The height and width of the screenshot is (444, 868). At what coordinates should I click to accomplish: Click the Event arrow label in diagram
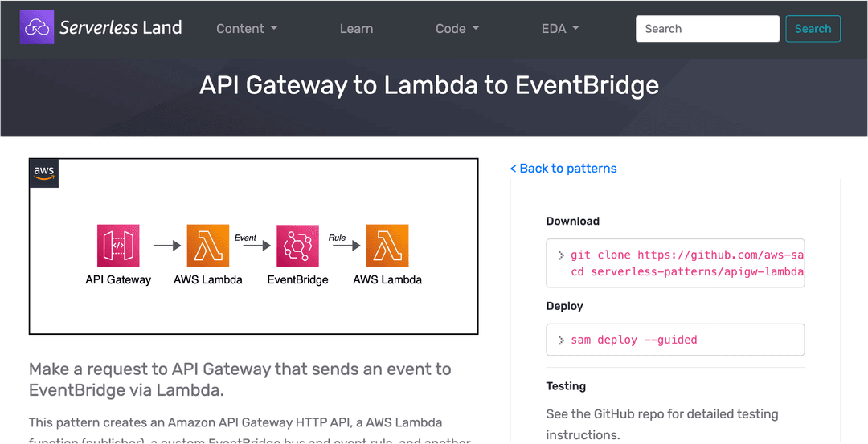pyautogui.click(x=245, y=238)
